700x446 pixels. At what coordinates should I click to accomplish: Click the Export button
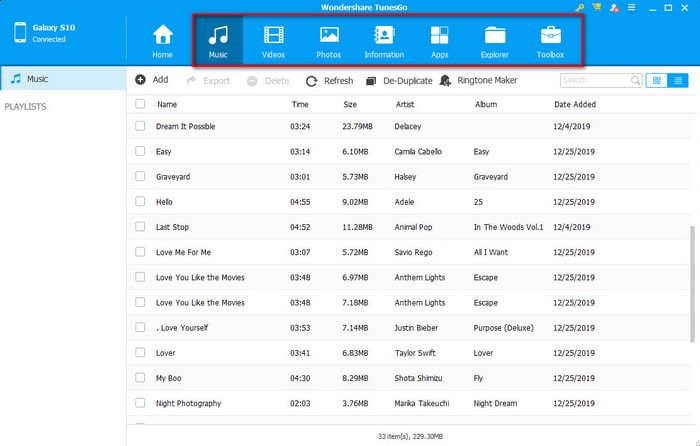tap(208, 81)
